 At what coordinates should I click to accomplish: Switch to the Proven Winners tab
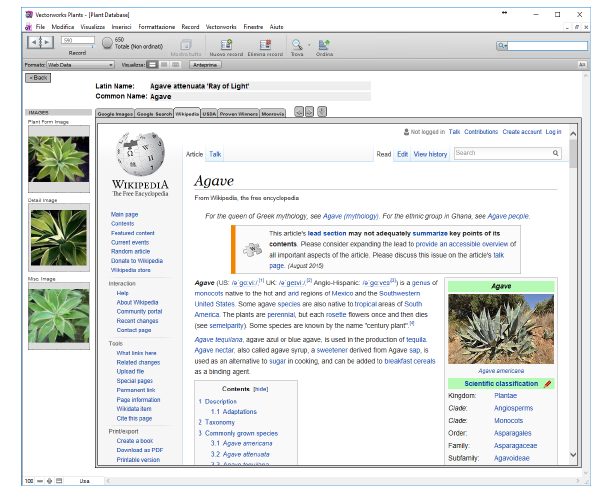[238, 114]
